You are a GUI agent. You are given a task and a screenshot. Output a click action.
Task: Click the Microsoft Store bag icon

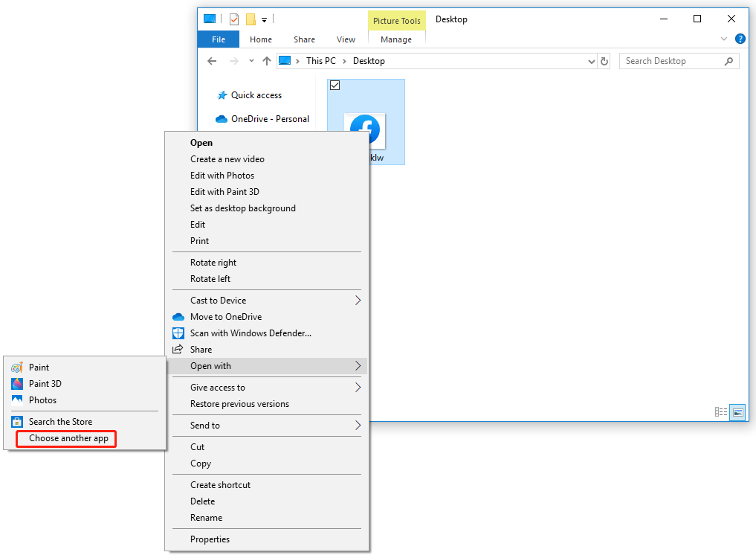[x=16, y=422]
